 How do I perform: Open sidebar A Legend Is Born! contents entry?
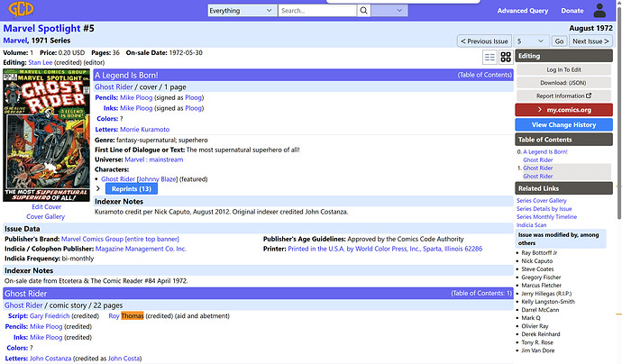tap(545, 152)
